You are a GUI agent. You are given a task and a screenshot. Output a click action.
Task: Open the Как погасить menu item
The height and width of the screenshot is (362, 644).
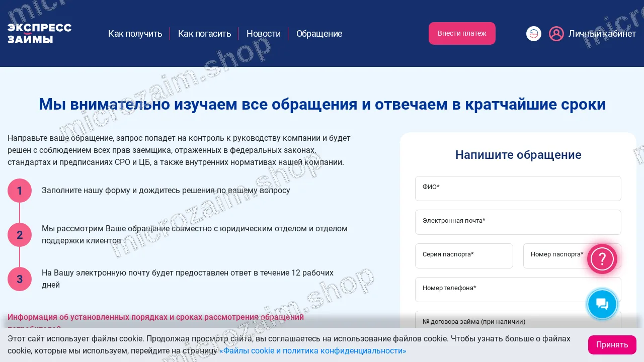coord(204,34)
